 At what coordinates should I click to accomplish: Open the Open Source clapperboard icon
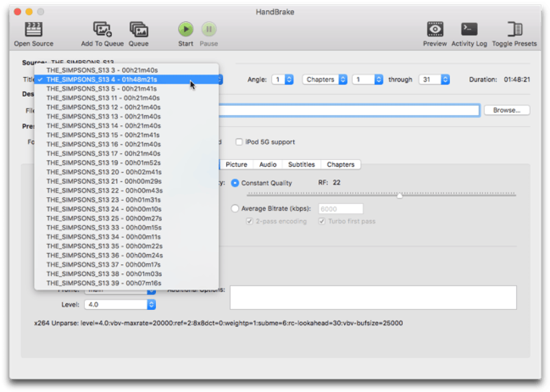click(x=34, y=30)
